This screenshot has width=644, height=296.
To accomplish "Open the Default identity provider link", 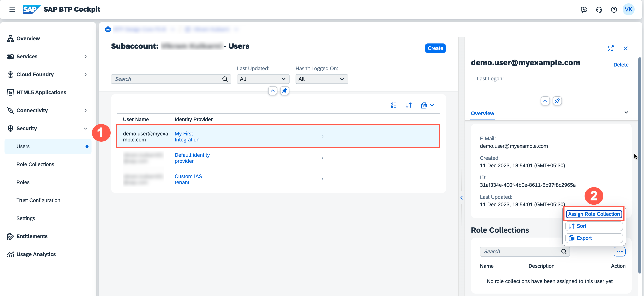I will tap(192, 158).
